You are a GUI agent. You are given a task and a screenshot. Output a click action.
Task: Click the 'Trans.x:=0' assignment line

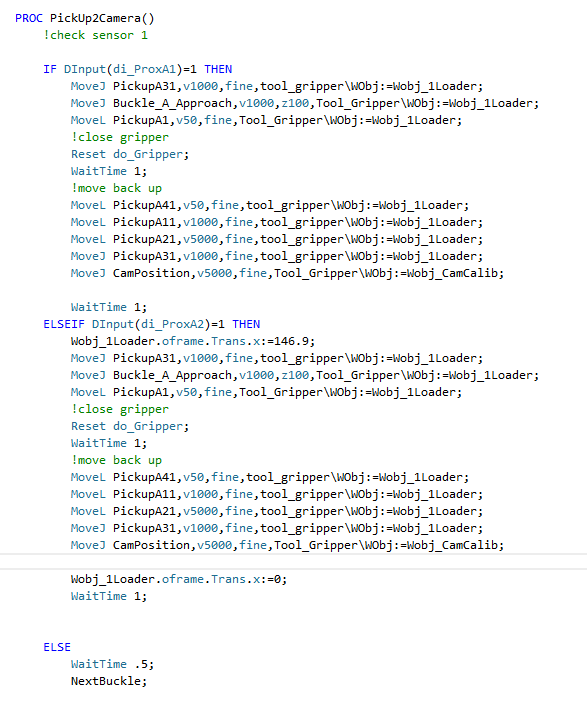179,580
